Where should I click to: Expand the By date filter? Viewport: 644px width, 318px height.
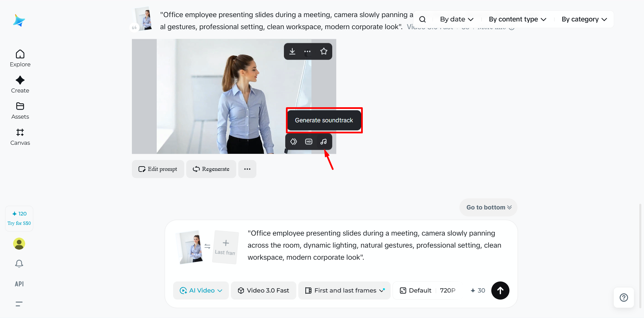457,19
